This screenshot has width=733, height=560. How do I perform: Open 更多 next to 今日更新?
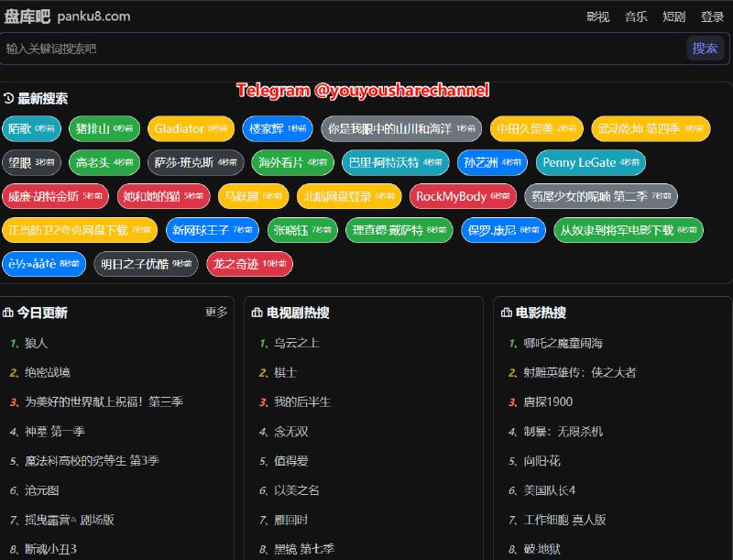click(214, 313)
